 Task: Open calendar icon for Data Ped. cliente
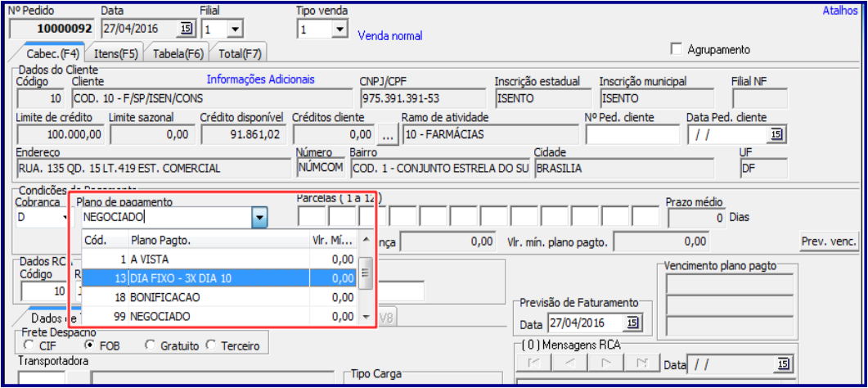click(x=776, y=134)
